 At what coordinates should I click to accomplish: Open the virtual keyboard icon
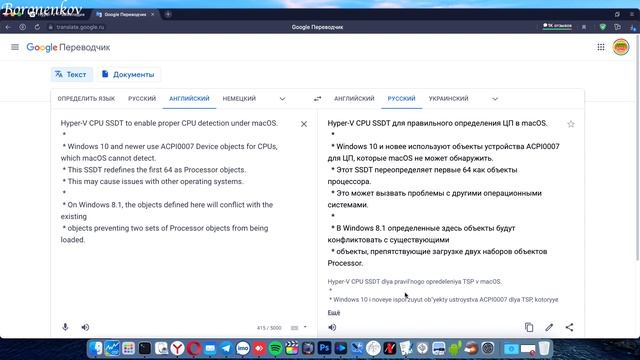coord(294,328)
